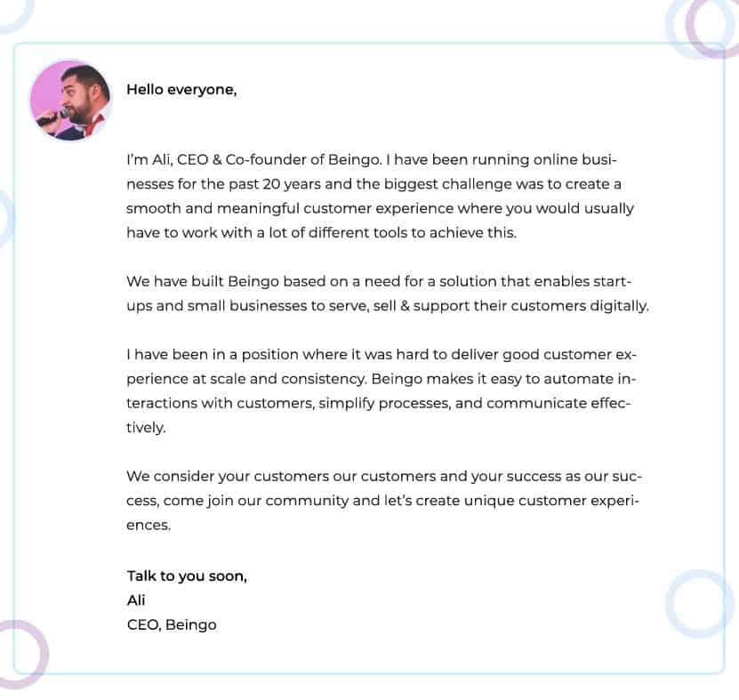Click the line starting "I have been in a position"

382,355
